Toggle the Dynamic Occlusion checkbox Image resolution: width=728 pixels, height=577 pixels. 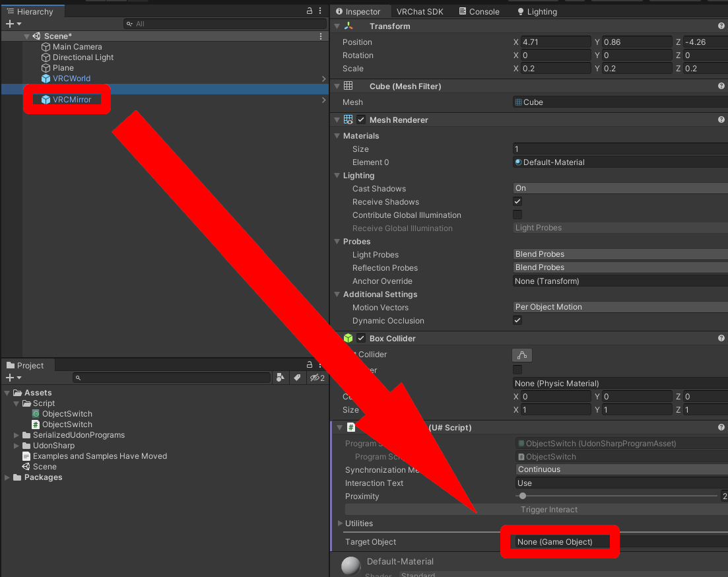pos(517,320)
